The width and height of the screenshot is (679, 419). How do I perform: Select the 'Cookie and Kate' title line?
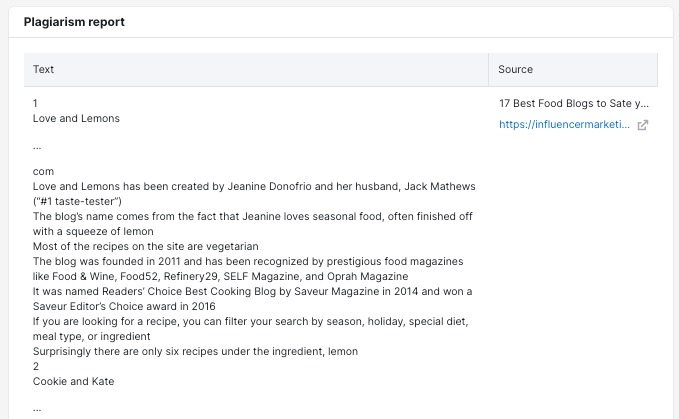(x=74, y=381)
